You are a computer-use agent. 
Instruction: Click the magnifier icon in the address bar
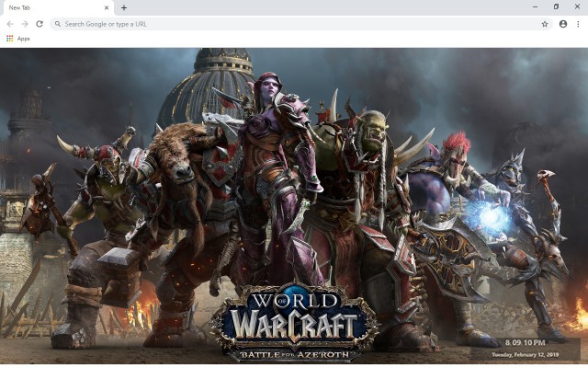coord(58,24)
